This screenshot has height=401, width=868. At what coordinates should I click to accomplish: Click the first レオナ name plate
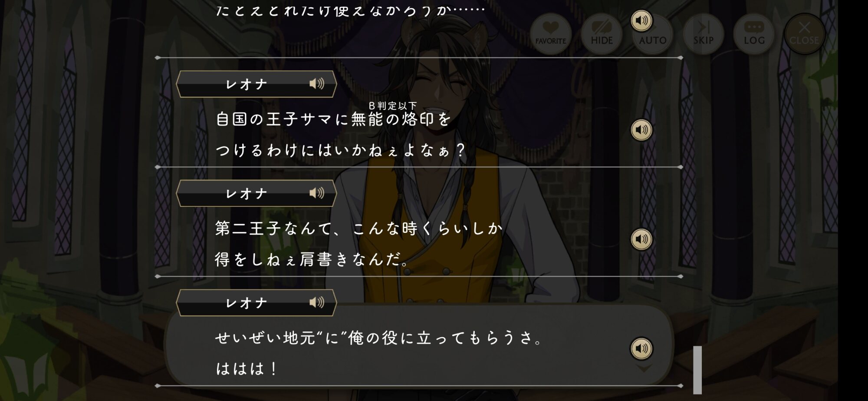coord(256,84)
